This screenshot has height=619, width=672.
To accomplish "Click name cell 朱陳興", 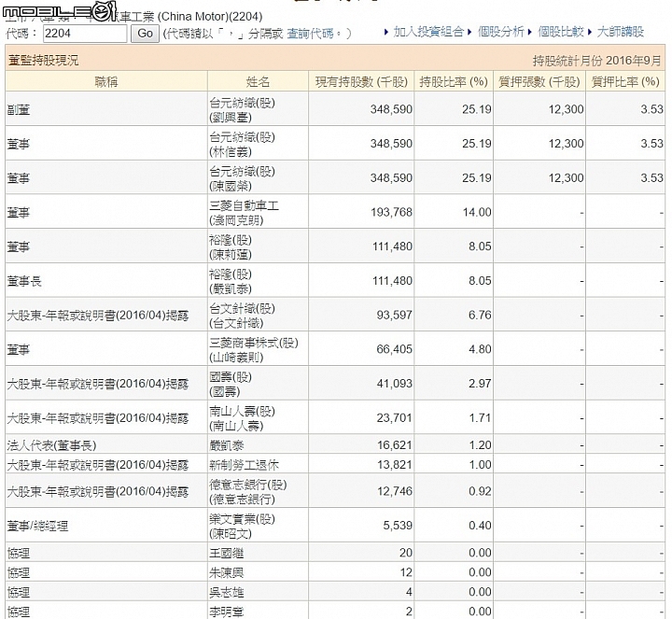I will [258, 572].
